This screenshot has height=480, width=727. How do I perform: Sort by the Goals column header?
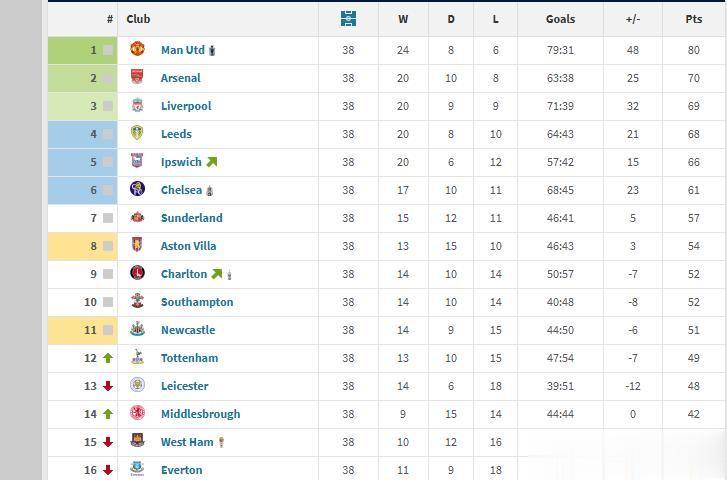pos(560,19)
